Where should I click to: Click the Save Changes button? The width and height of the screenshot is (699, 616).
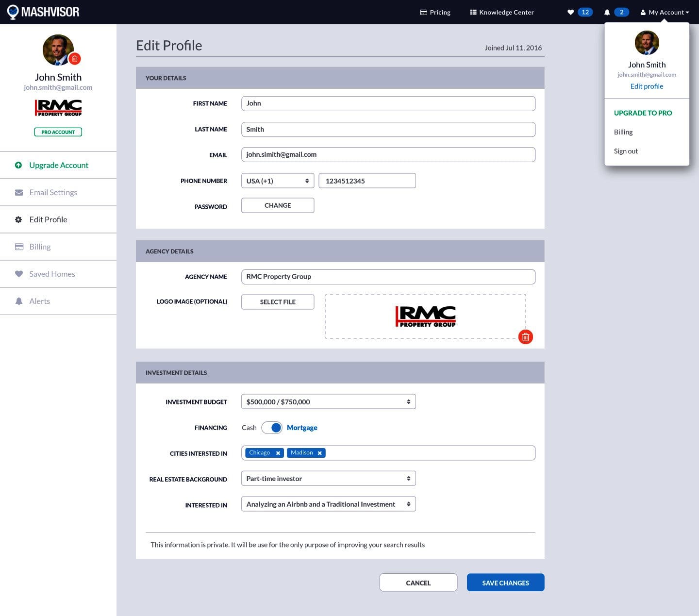[x=505, y=583]
